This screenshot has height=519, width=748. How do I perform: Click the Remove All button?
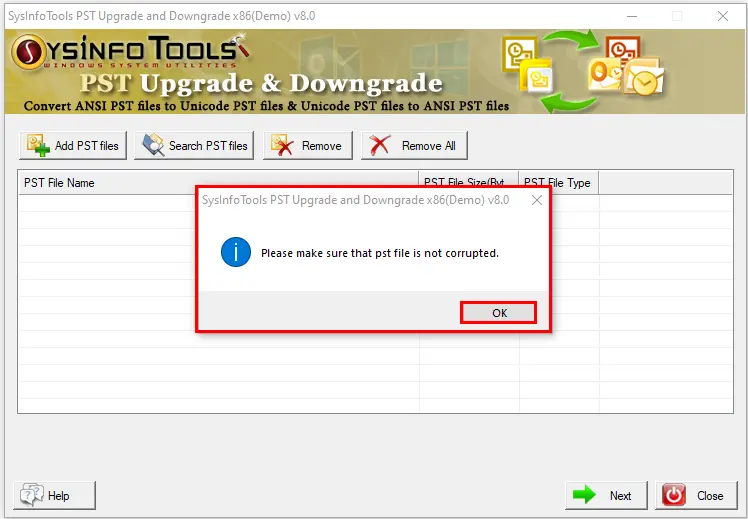414,145
